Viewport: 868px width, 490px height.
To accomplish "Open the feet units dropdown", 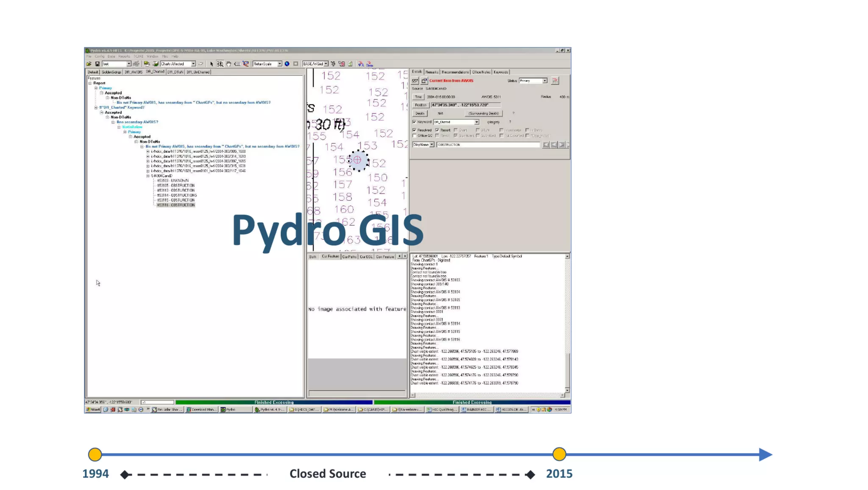I will coord(129,64).
